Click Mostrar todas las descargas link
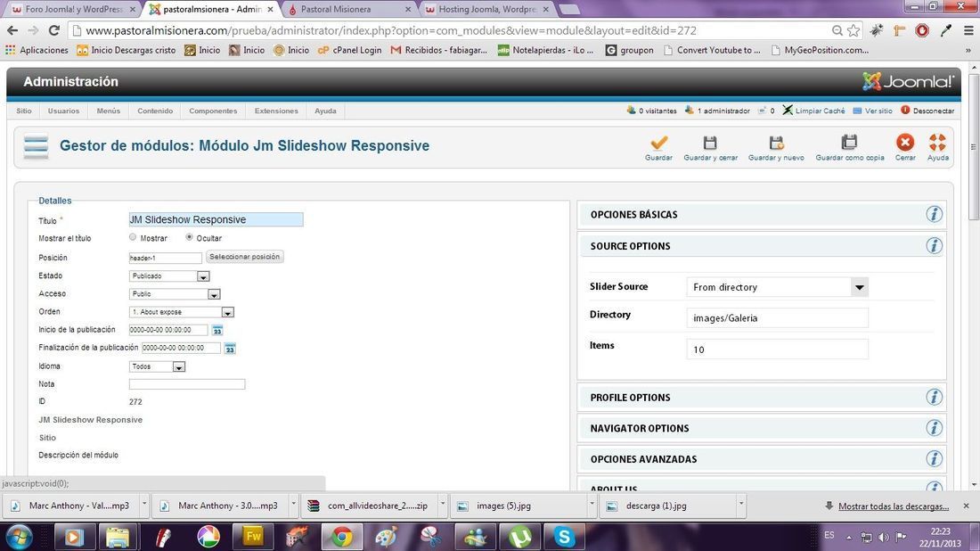 (893, 506)
